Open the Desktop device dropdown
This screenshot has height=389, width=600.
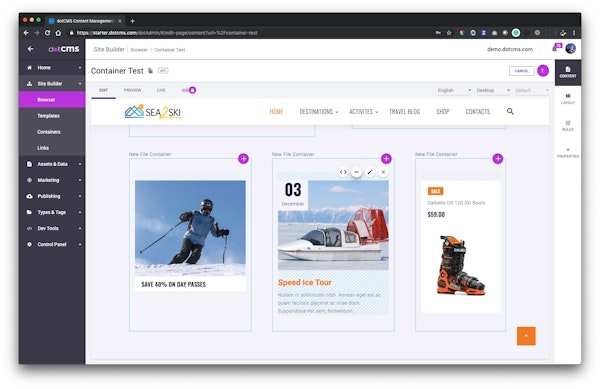click(x=493, y=90)
